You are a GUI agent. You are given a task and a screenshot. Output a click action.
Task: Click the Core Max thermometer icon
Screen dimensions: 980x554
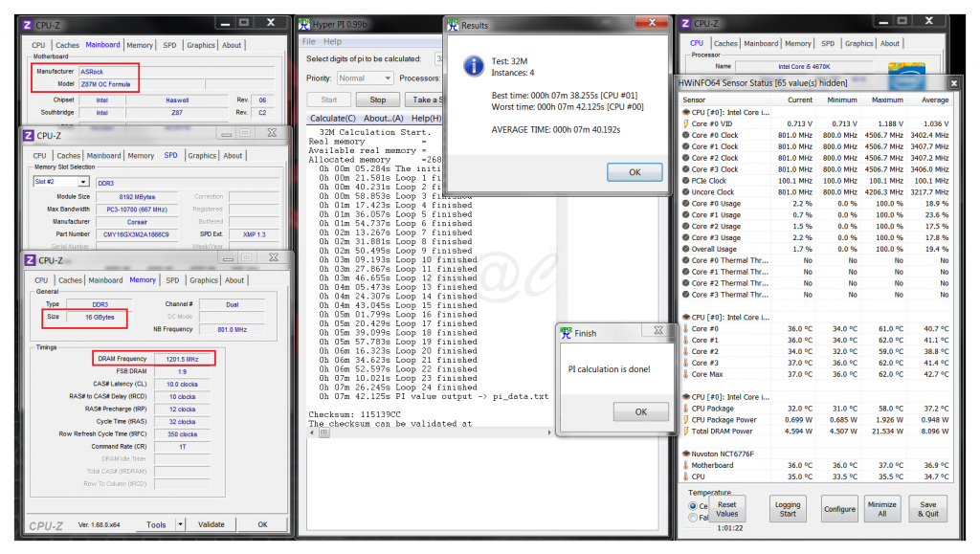tap(685, 374)
